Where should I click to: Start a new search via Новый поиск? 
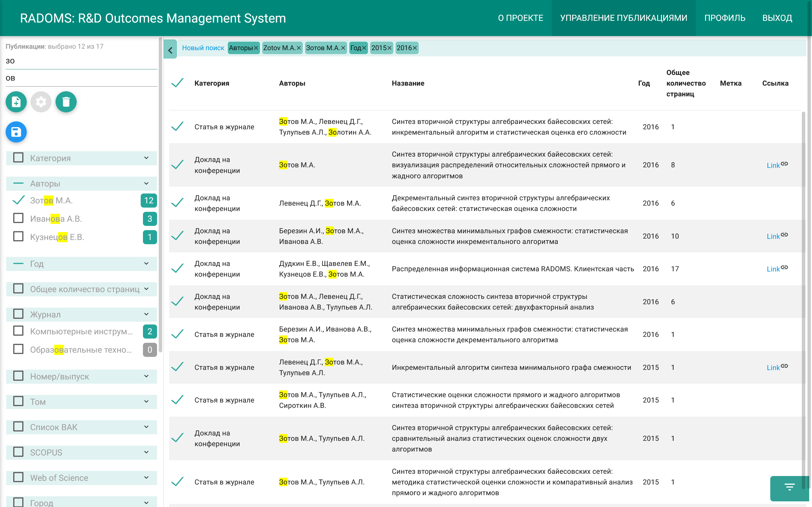(203, 48)
